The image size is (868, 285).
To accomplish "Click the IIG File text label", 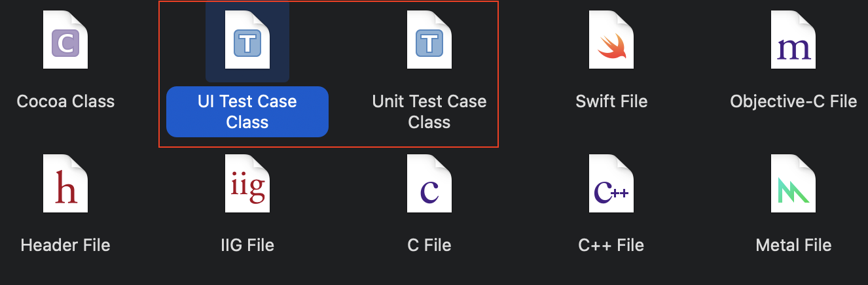I will [x=247, y=245].
